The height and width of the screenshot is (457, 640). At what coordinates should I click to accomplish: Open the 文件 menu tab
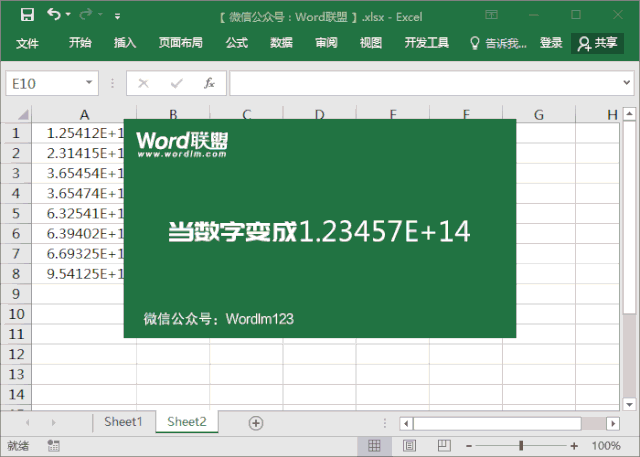click(x=27, y=43)
